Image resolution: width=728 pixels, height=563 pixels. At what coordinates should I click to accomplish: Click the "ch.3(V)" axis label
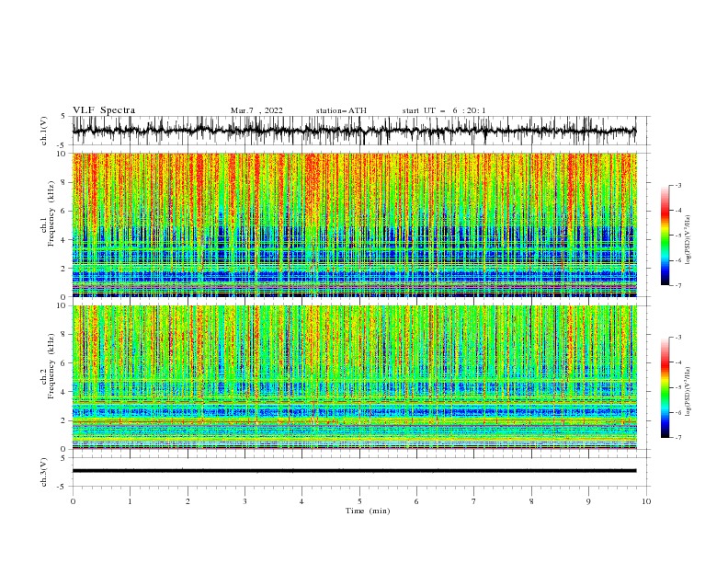pos(44,472)
